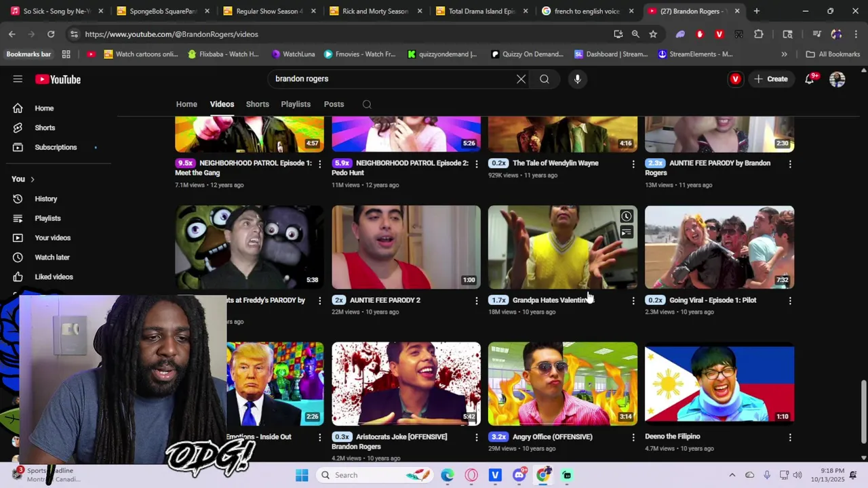This screenshot has width=868, height=488.
Task: Select the channel Videos tab
Action: (x=222, y=104)
